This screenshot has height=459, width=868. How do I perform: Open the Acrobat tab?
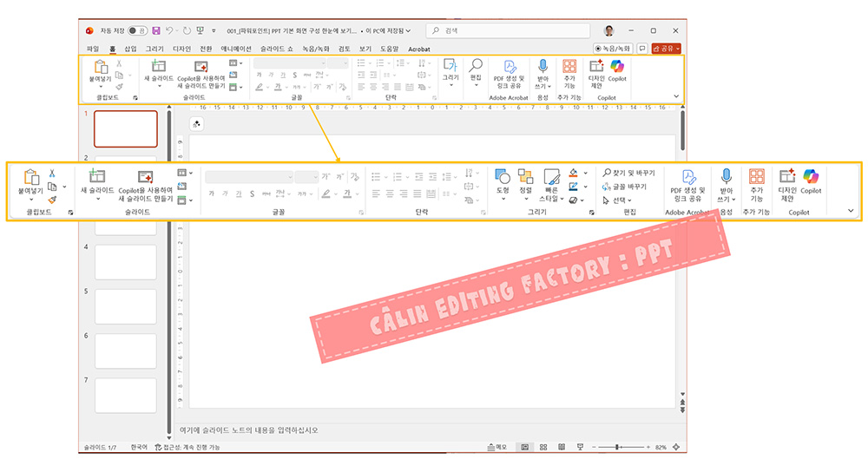pyautogui.click(x=419, y=49)
